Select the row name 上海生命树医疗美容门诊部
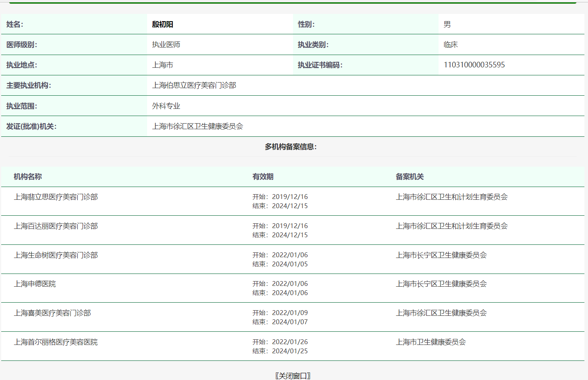The width and height of the screenshot is (588, 380). [x=56, y=255]
